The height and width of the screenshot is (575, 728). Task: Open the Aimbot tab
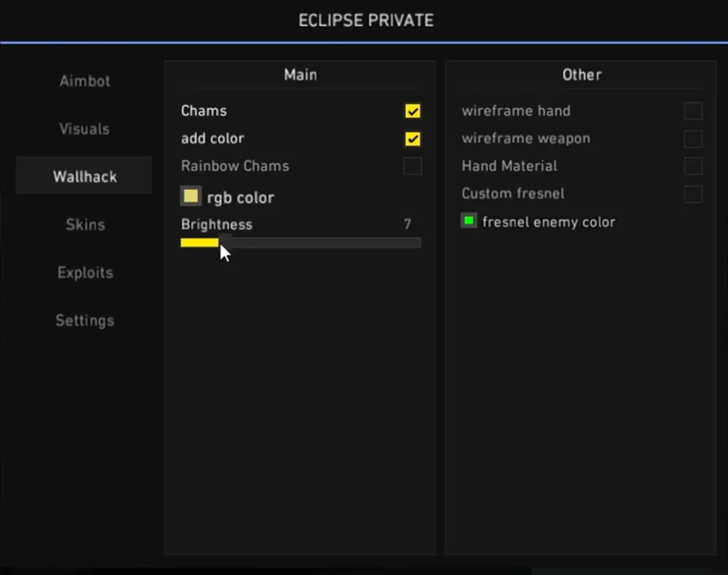click(x=84, y=81)
